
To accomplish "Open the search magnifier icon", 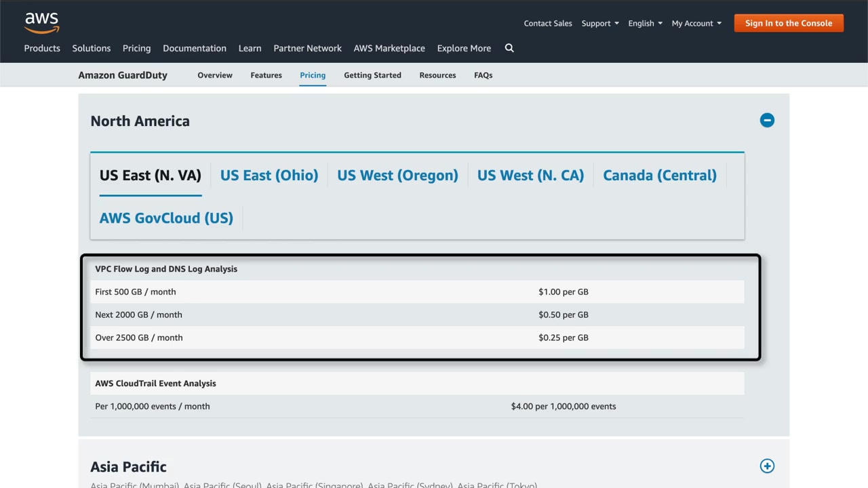I will pyautogui.click(x=509, y=48).
